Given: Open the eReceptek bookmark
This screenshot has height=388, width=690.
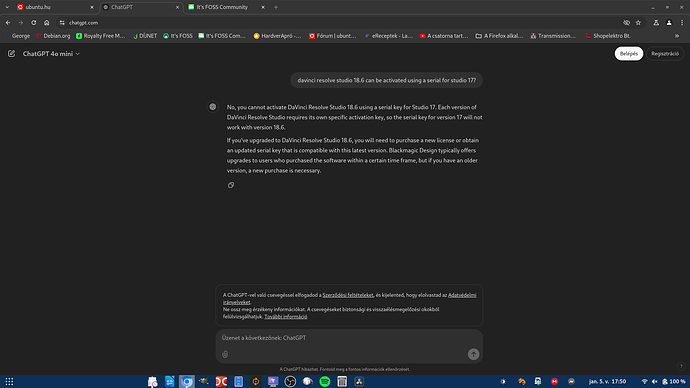Looking at the screenshot, I should [389, 36].
